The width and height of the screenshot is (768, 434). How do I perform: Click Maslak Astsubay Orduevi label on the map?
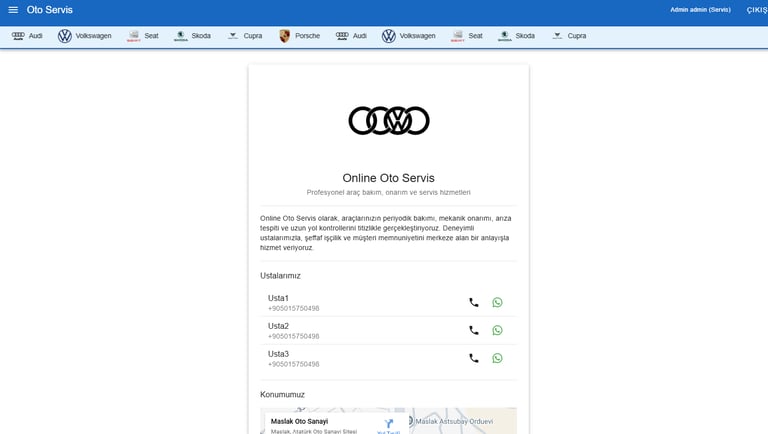454,421
